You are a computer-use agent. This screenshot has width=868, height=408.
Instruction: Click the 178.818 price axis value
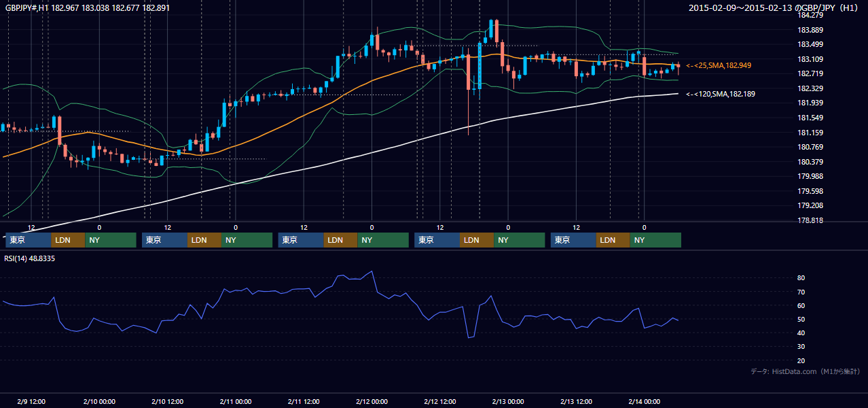point(810,220)
